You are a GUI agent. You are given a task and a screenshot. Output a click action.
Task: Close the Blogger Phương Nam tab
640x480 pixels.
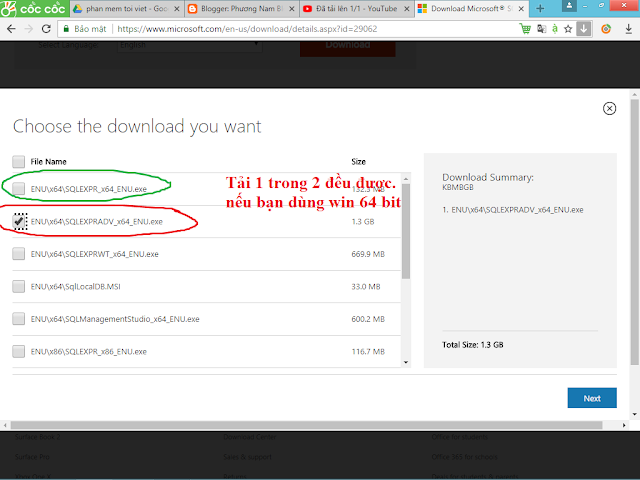292,9
